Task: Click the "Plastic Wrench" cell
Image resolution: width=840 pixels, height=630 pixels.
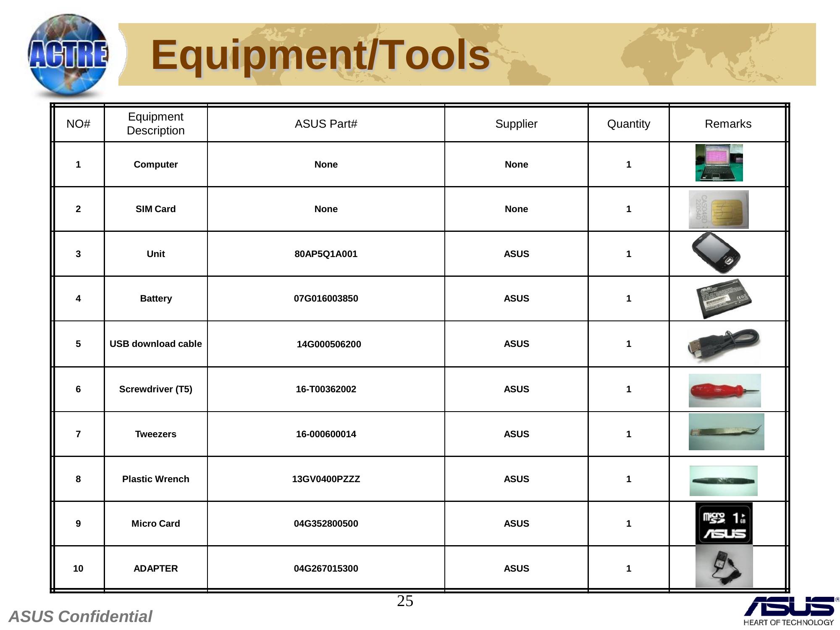Action: [x=156, y=479]
